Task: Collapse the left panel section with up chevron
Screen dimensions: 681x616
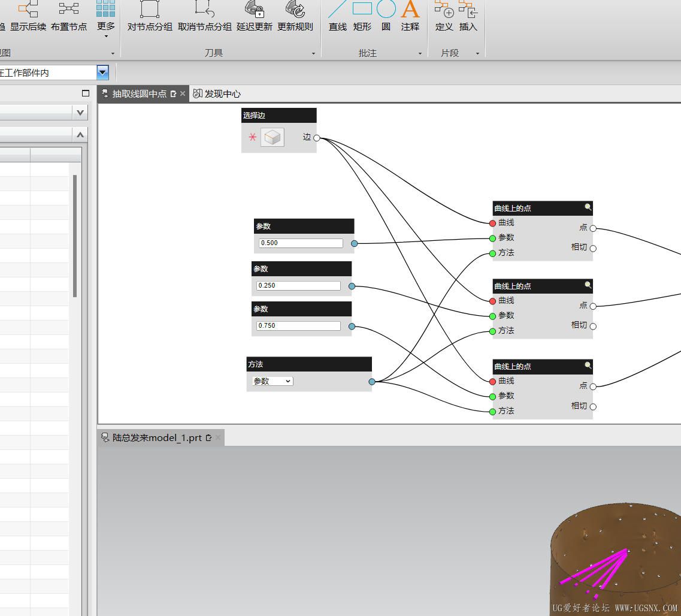Action: pyautogui.click(x=80, y=135)
